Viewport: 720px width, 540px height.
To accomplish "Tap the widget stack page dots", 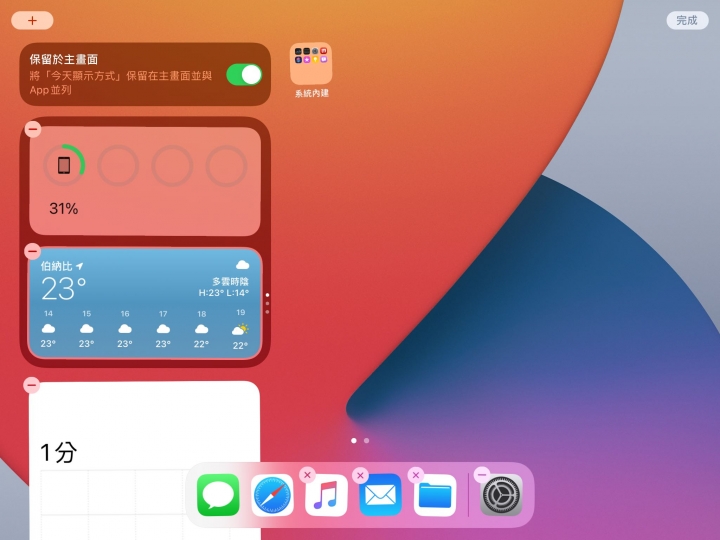I will click(x=267, y=304).
